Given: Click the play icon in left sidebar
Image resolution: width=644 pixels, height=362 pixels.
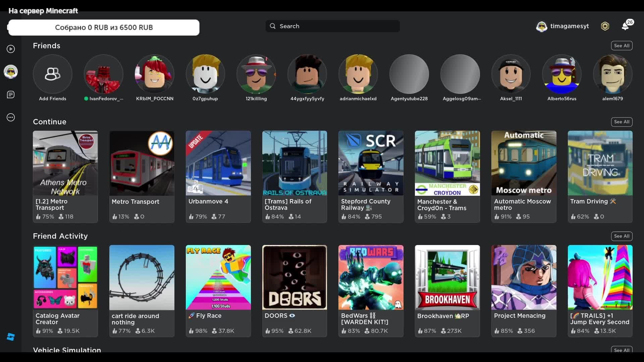Looking at the screenshot, I should pyautogui.click(x=11, y=49).
